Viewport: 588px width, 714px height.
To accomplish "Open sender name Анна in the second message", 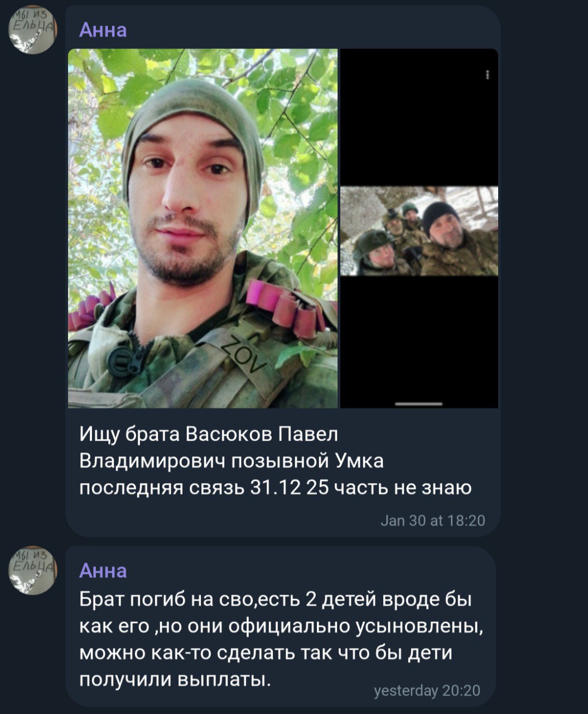I will pos(103,570).
